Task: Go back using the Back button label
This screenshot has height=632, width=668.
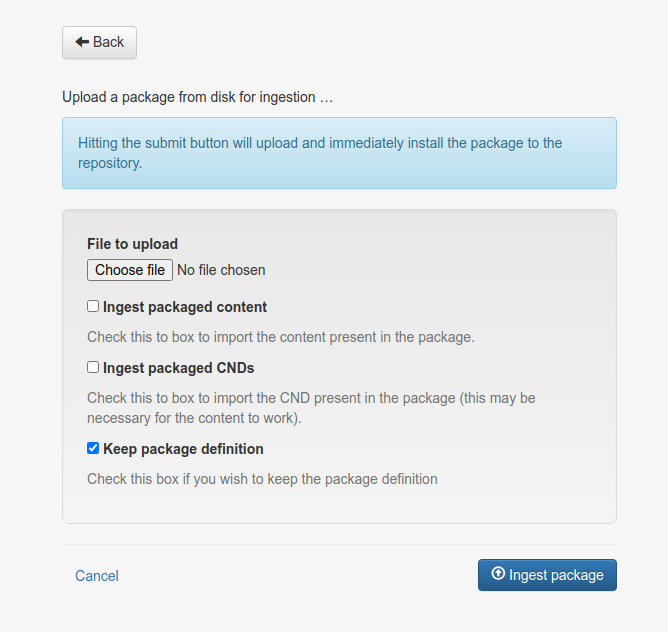Action: coord(108,42)
